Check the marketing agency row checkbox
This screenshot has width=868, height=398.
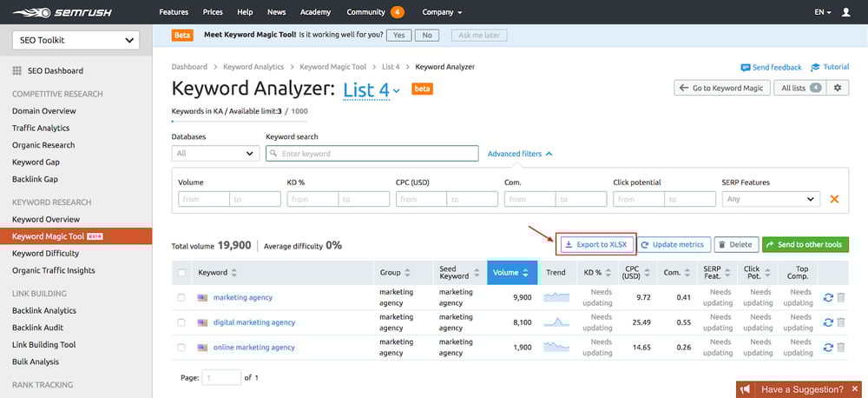[x=181, y=298]
